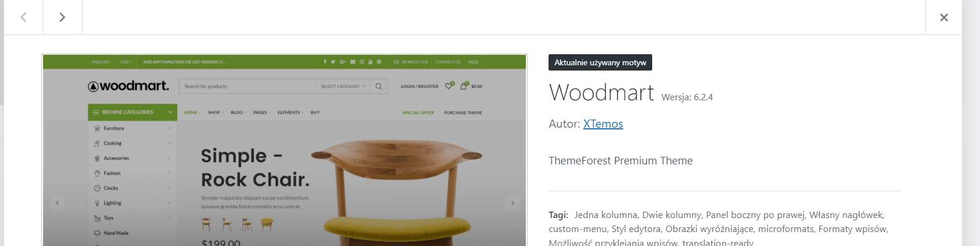Viewport: 980px width, 246px height.
Task: Click the 'Tagi:' label
Action: (558, 215)
